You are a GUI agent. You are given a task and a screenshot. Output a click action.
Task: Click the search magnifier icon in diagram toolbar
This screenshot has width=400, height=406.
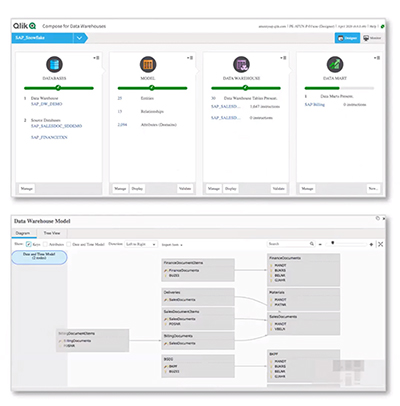[x=312, y=244]
